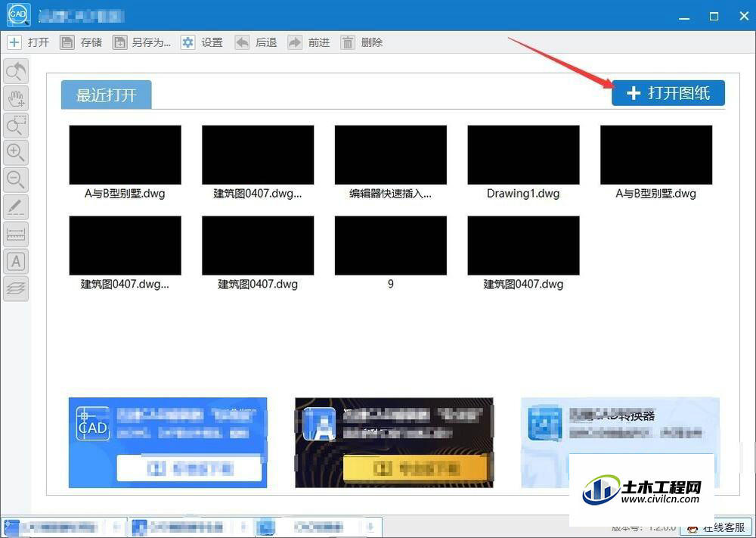Select the pencil line drawing tool
Screen dimensions: 756x538
pyautogui.click(x=16, y=207)
